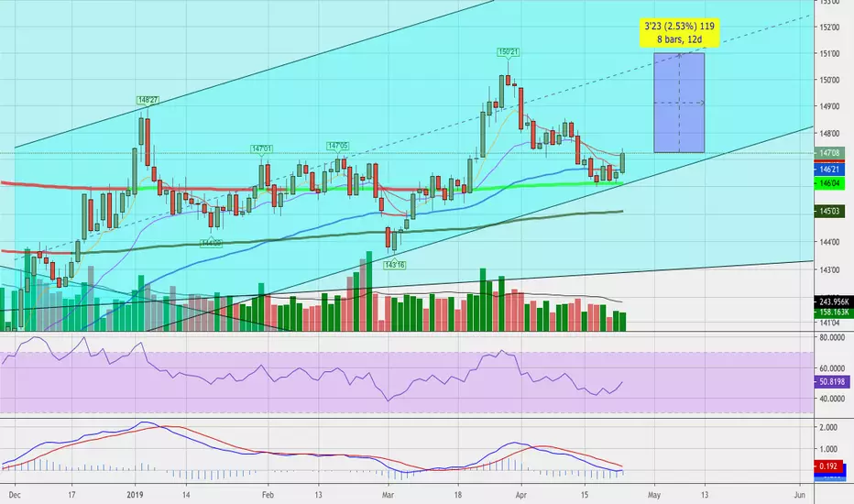854x504 pixels.
Task: Click the May date on time axis
Action: pyautogui.click(x=654, y=495)
